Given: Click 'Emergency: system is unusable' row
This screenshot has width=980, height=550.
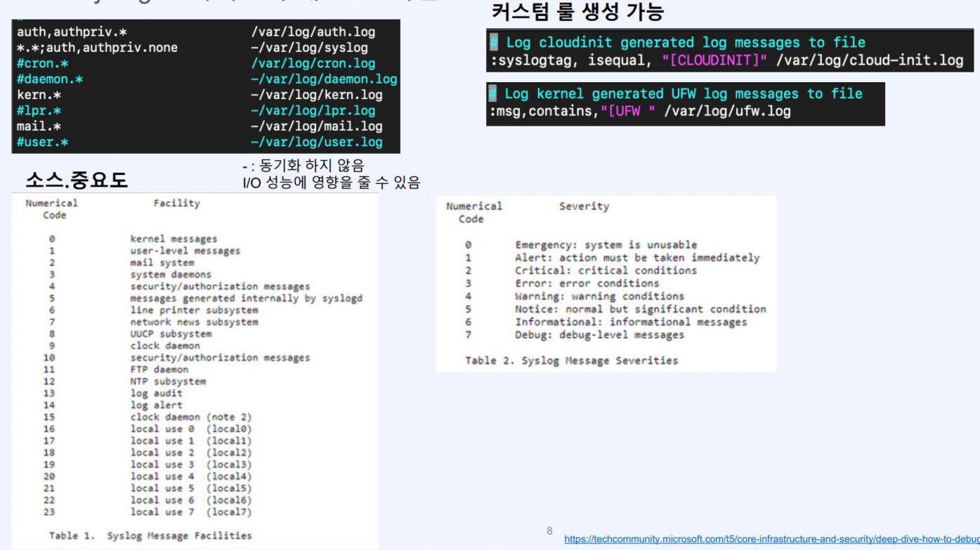Looking at the screenshot, I should point(606,245).
